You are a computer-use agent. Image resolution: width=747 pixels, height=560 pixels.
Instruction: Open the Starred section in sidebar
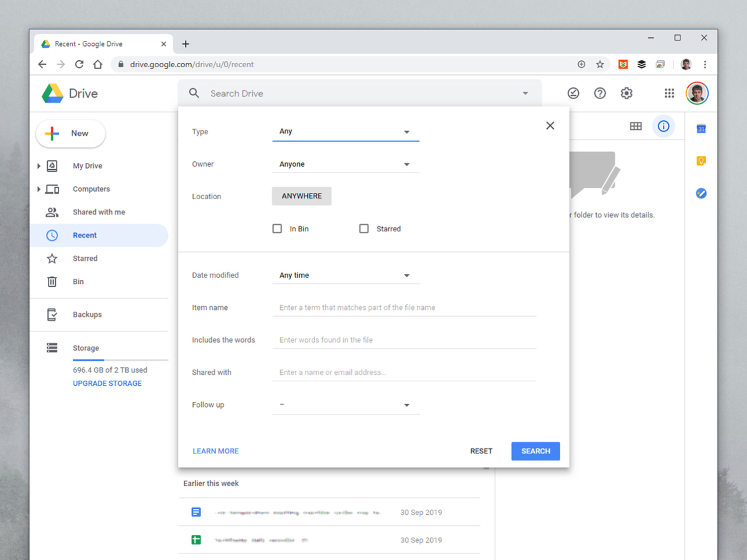[x=85, y=258]
